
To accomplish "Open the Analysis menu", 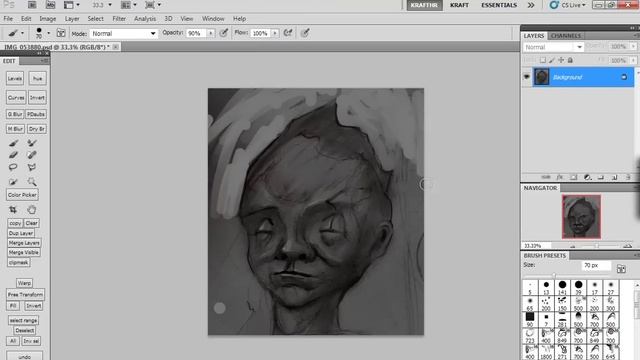I will click(x=145, y=19).
